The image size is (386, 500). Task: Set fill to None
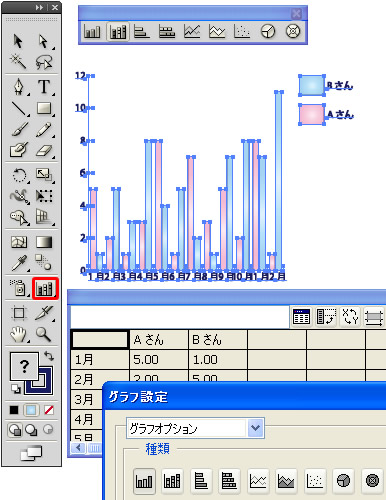click(49, 410)
